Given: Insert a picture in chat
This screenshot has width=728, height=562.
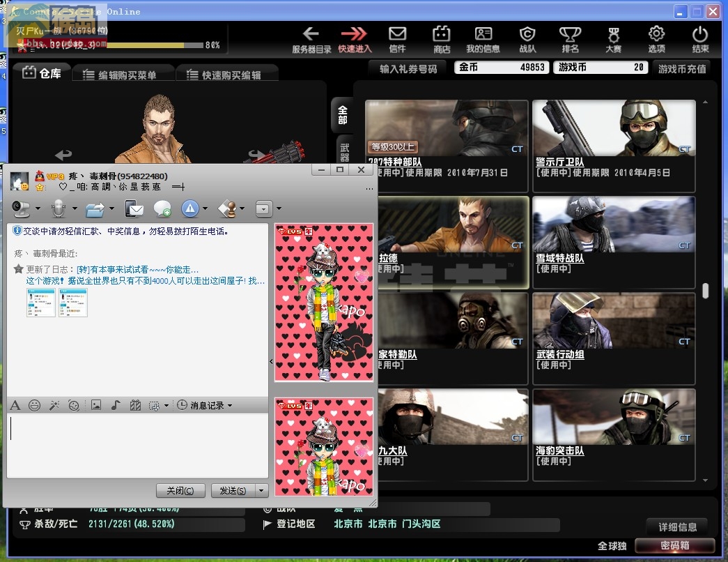Looking at the screenshot, I should (96, 405).
